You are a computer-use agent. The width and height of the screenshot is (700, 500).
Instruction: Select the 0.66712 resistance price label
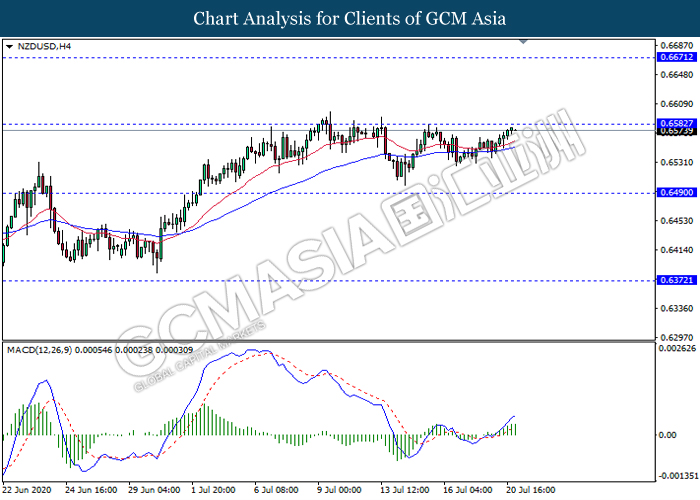(677, 57)
